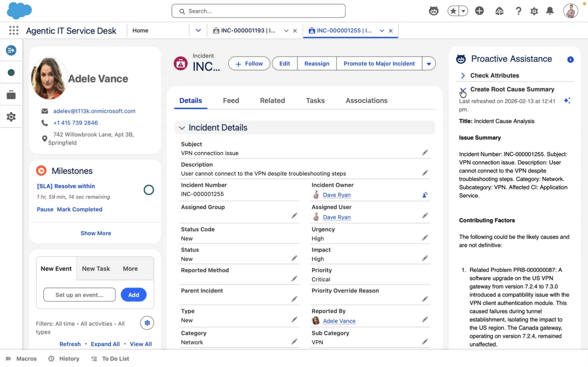Viewport: 588px width, 367px height.
Task: Open the Setup gear in header
Action: tap(534, 11)
